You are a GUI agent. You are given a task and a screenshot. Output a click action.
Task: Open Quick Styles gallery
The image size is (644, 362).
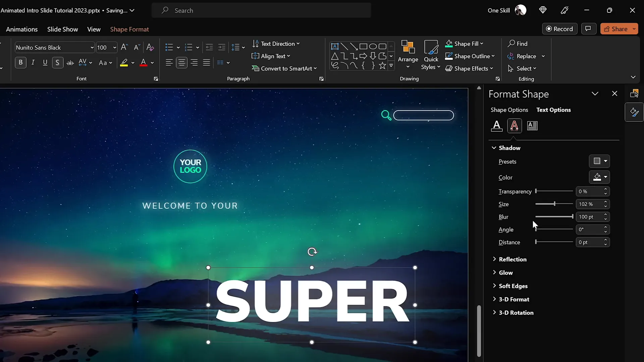431,55
